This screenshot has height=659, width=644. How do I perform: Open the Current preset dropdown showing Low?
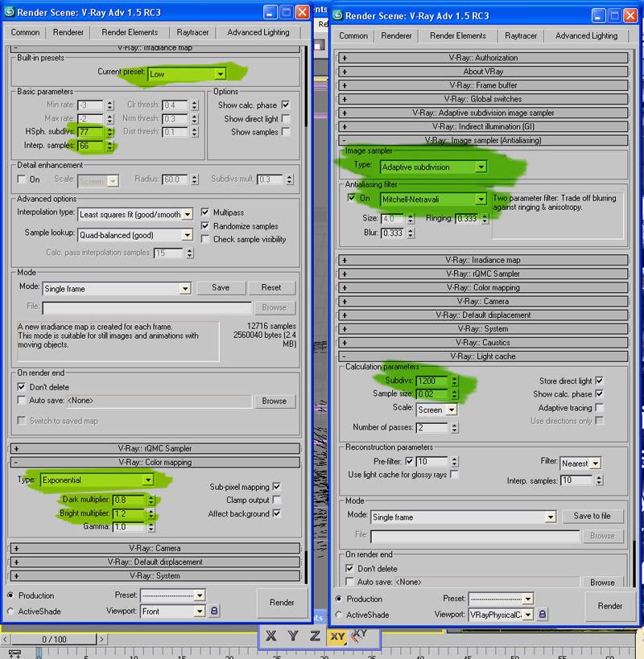pyautogui.click(x=187, y=74)
